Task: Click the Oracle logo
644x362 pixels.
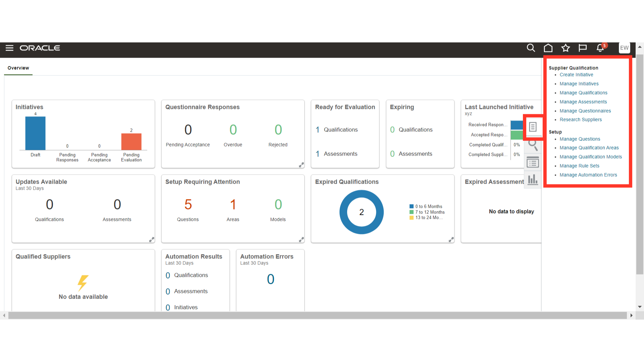Action: click(40, 48)
